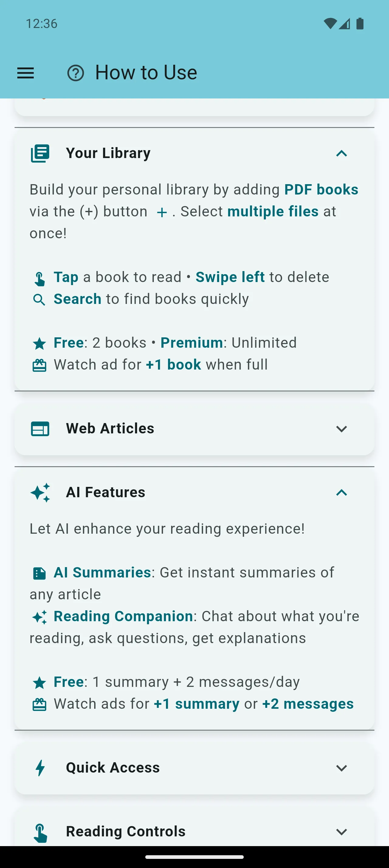Expand the Reading Controls section
Screen dimensions: 389x868
coord(341,831)
